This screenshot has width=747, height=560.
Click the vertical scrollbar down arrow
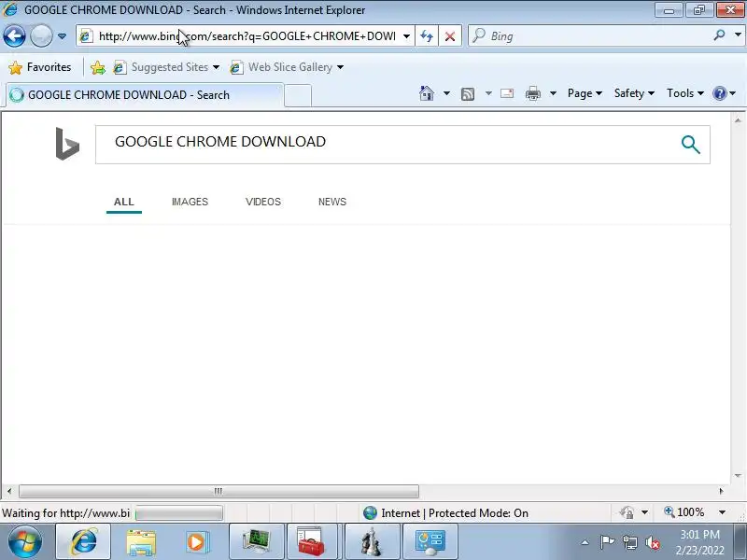tap(738, 476)
